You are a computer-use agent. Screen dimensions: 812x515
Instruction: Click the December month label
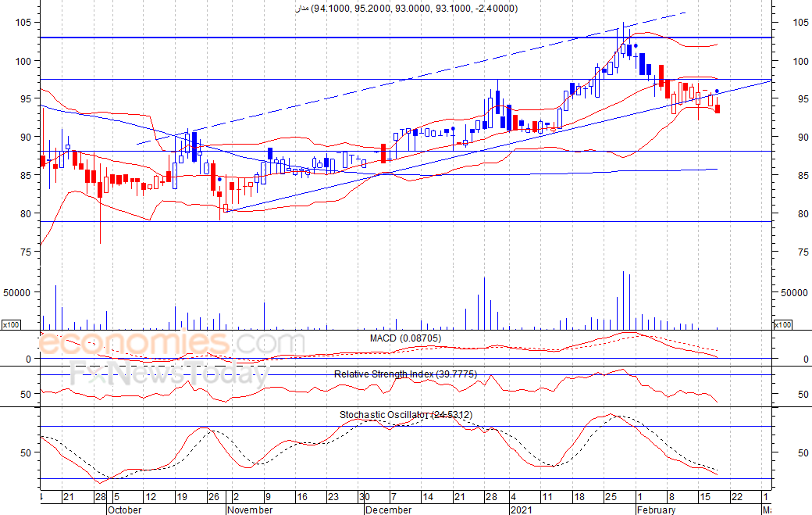coord(388,510)
